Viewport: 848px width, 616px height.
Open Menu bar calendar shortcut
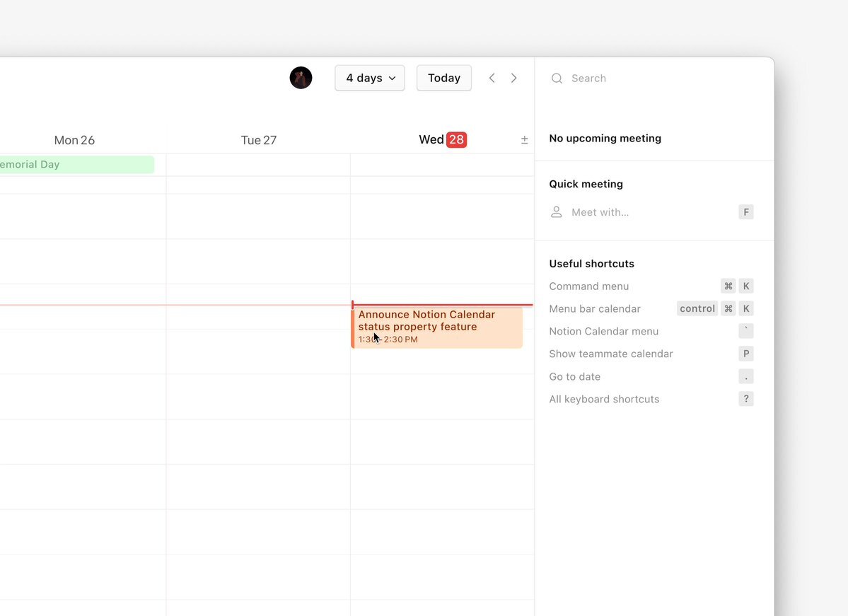click(651, 309)
